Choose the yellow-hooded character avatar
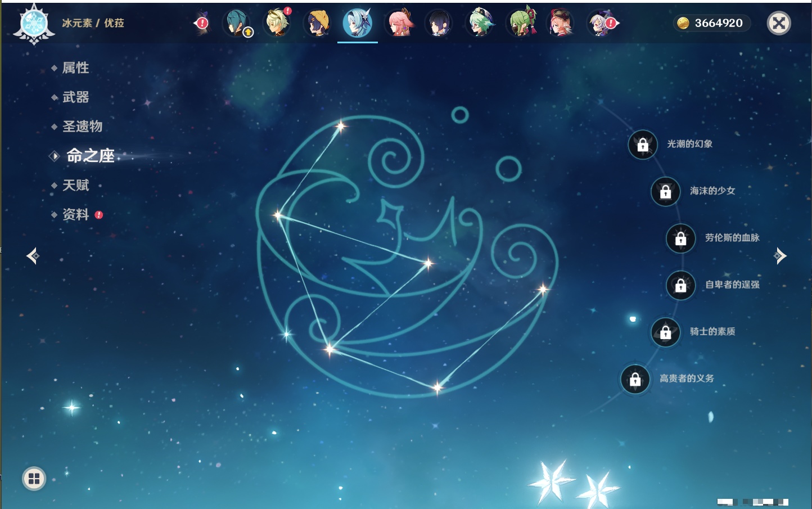 318,23
